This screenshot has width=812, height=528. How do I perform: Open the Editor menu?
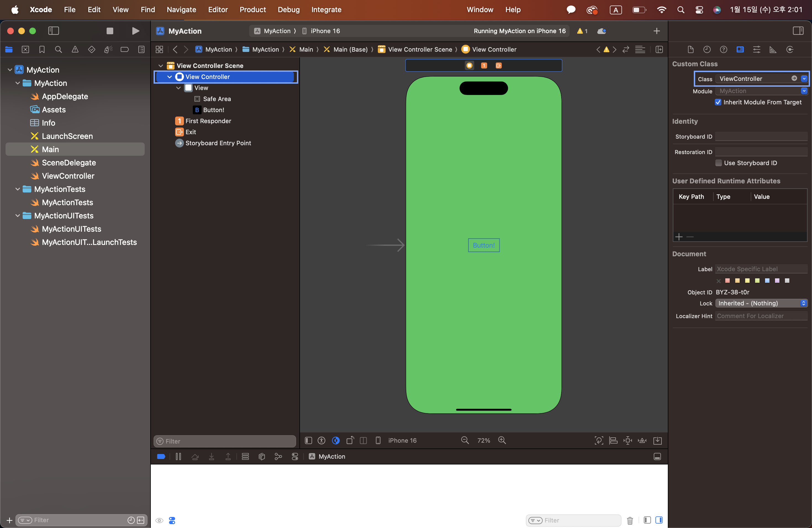click(x=218, y=10)
